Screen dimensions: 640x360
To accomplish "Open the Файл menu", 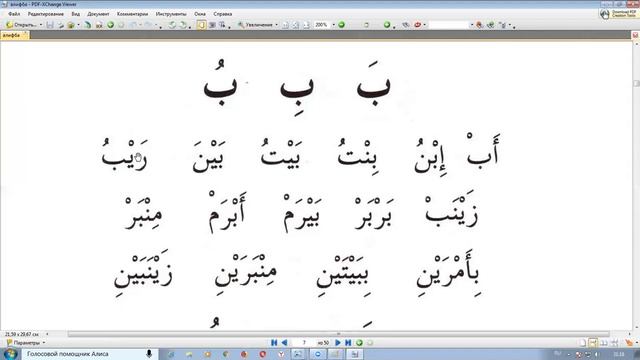I will [x=14, y=14].
